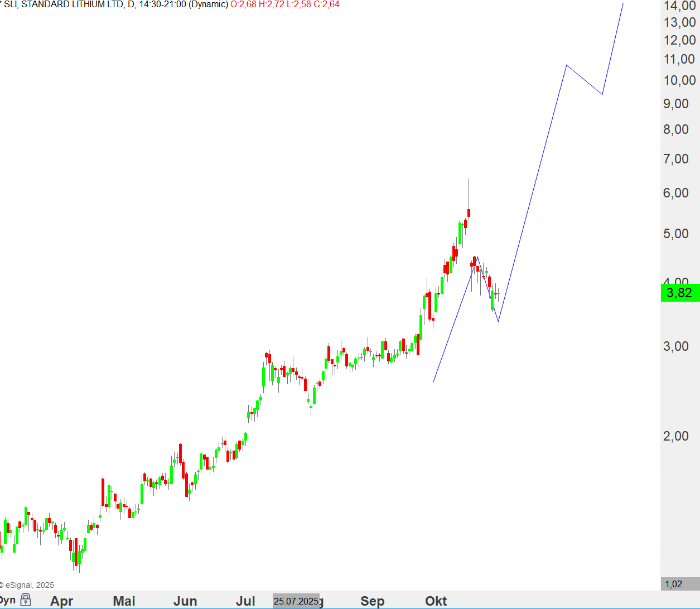Click the 10,00 price axis label
Screen dimensions: 700x609
pos(679,80)
